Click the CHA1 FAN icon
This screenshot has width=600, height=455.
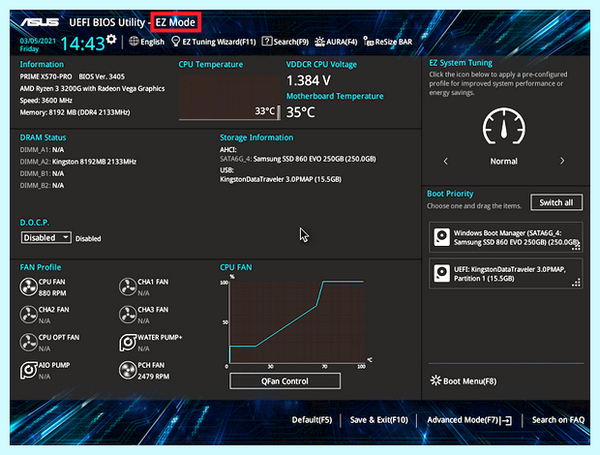(x=127, y=287)
